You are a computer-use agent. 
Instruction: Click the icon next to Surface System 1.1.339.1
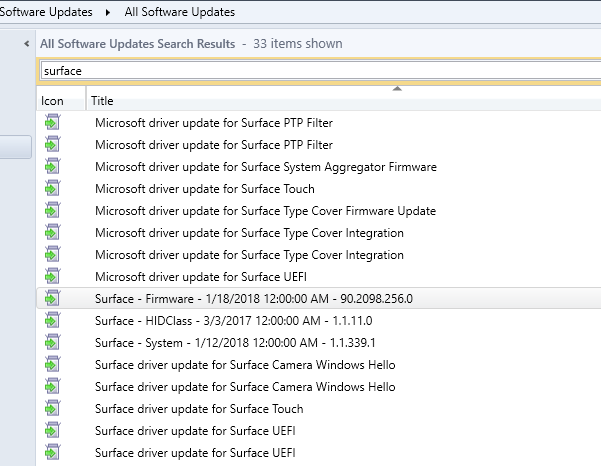(x=53, y=342)
